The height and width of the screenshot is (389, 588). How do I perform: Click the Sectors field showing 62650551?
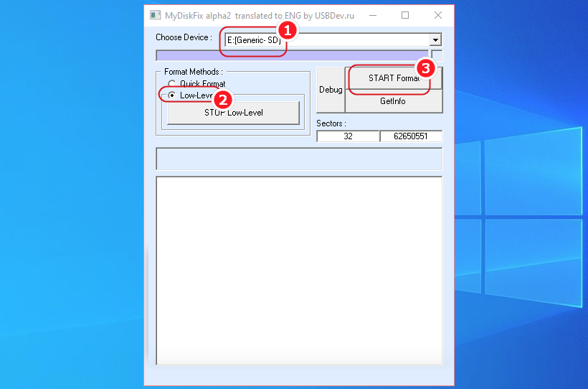click(411, 136)
